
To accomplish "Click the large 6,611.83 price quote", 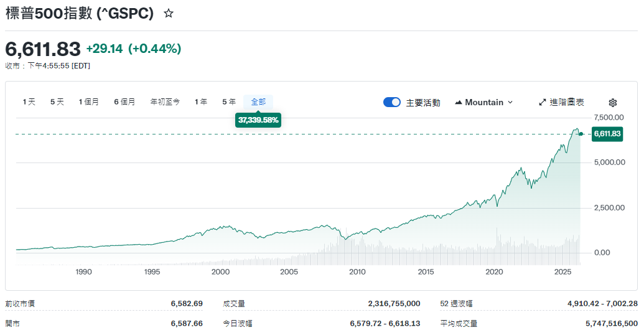I will (x=43, y=49).
